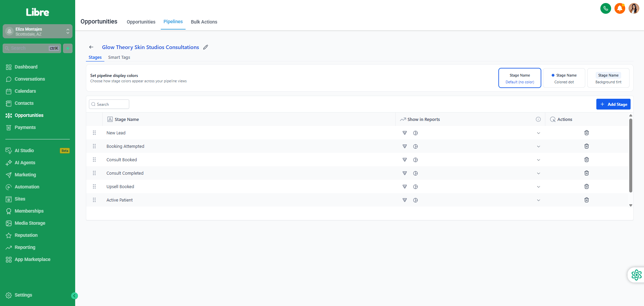The image size is (644, 306).
Task: Expand the Active Patient row chevron
Action: pos(539,200)
